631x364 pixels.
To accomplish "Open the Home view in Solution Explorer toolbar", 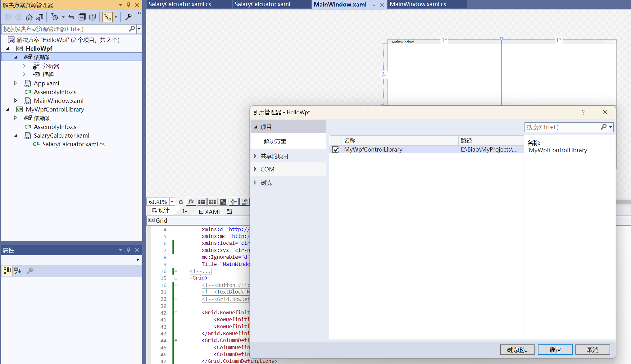I will coord(29,17).
